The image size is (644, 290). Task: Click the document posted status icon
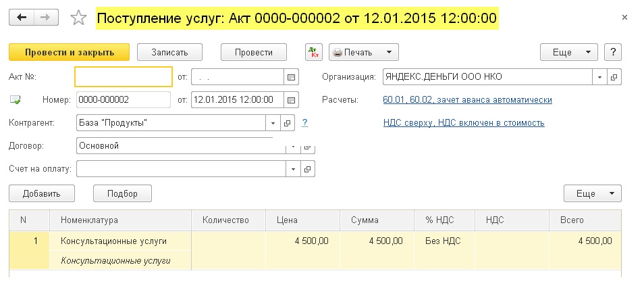click(x=16, y=100)
